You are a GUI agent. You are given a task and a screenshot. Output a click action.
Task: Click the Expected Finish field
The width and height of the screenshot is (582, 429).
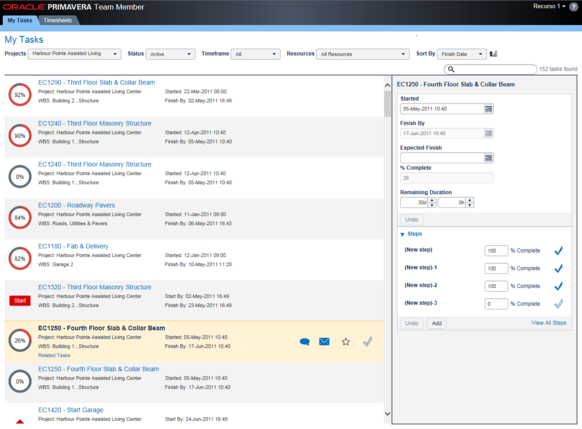[x=442, y=158]
